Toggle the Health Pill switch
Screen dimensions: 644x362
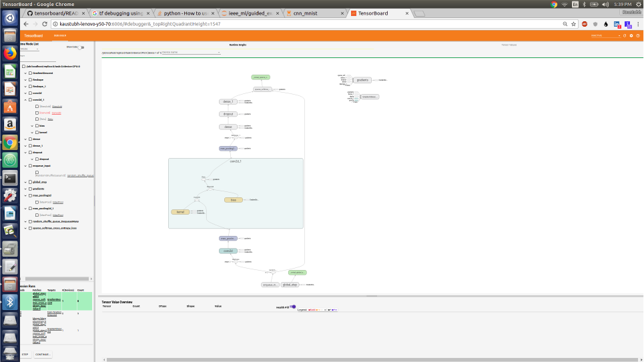pos(292,307)
